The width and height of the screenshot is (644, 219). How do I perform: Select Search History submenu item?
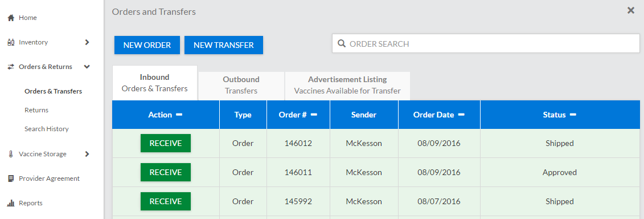[47, 129]
